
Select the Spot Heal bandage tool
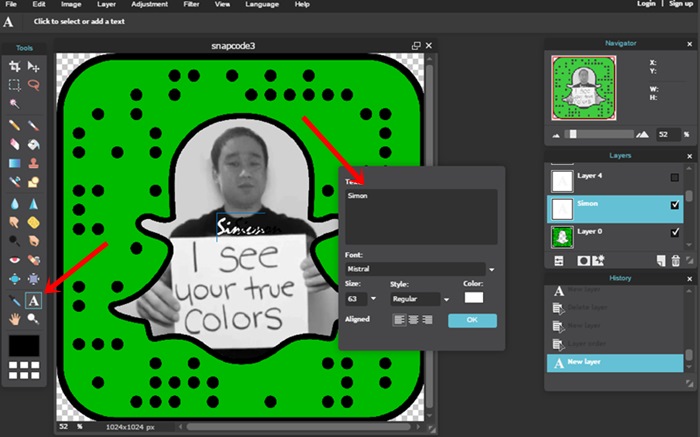click(x=33, y=260)
